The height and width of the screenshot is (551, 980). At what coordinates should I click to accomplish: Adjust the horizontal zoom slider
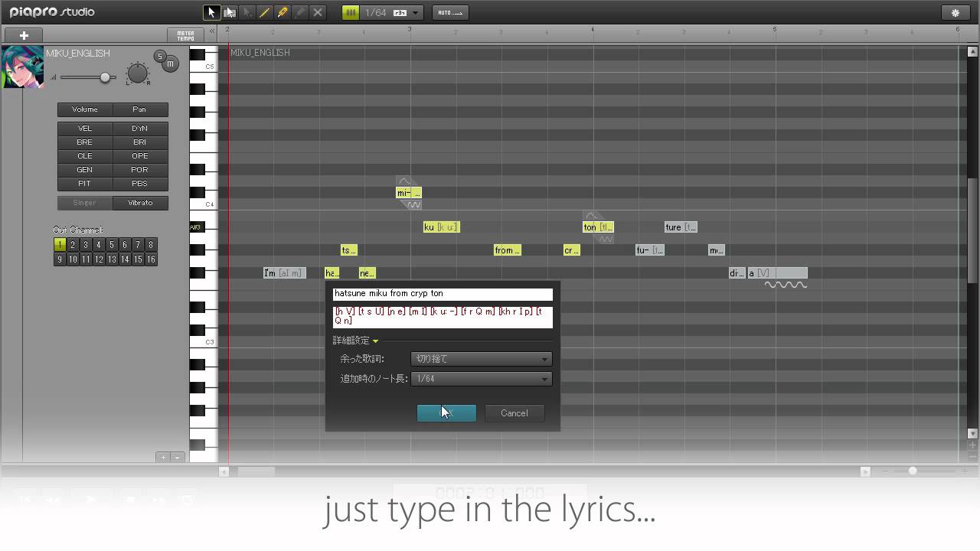(913, 471)
